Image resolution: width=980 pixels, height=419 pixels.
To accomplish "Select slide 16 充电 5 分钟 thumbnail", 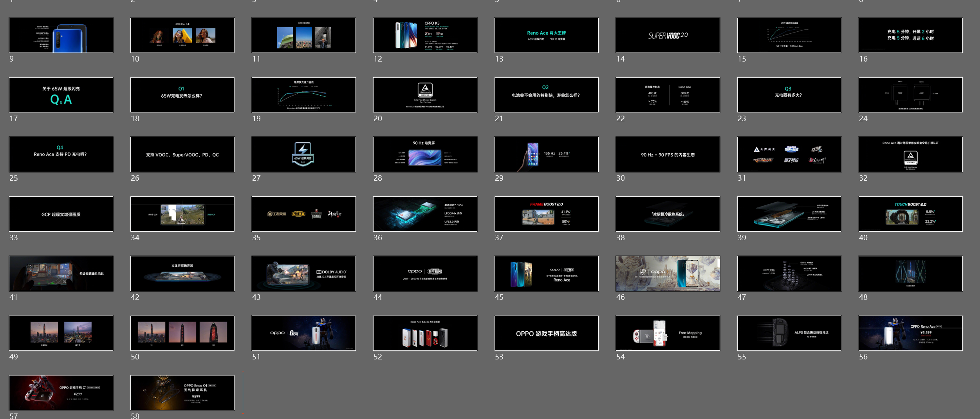I will point(911,35).
